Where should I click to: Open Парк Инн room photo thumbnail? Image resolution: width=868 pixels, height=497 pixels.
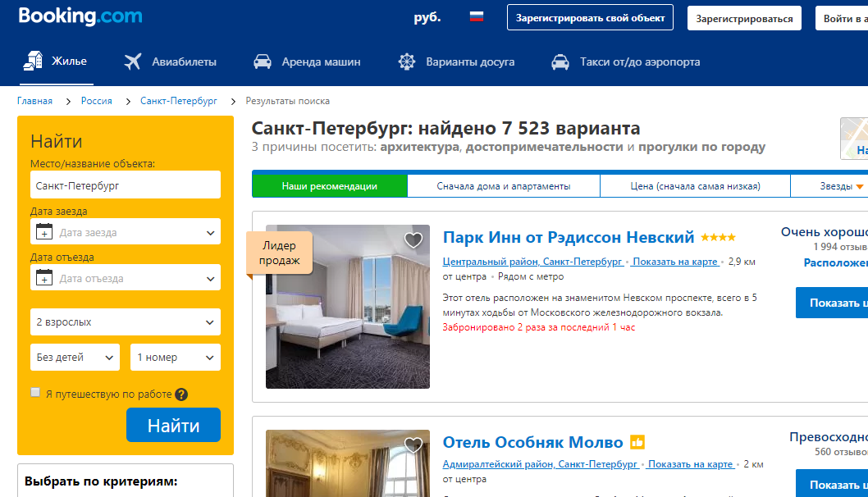pyautogui.click(x=348, y=307)
